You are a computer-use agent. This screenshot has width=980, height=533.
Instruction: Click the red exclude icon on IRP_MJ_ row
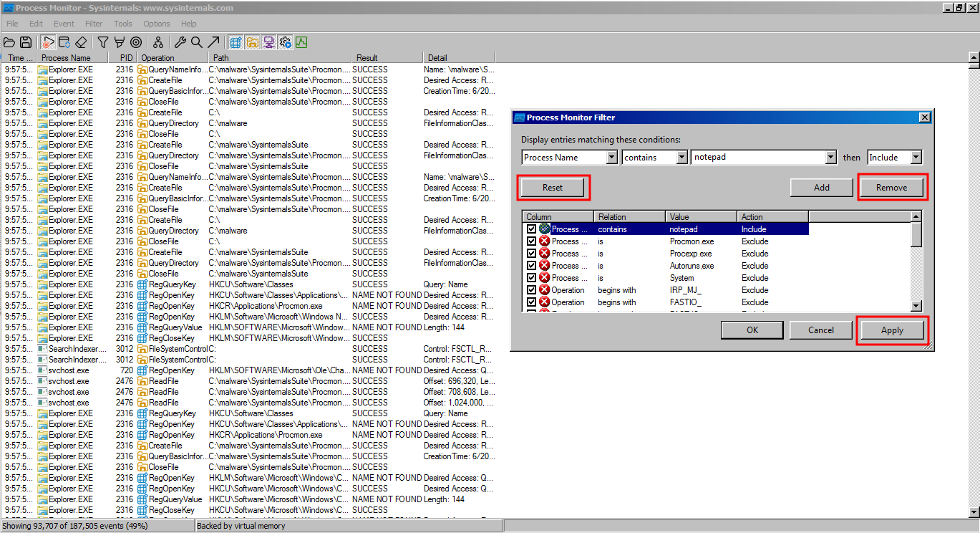click(x=545, y=290)
